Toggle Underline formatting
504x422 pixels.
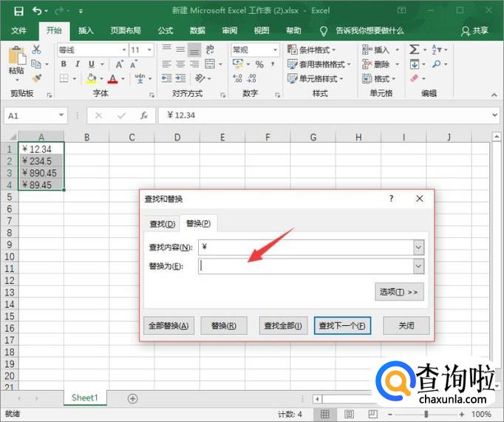pyautogui.click(x=92, y=64)
